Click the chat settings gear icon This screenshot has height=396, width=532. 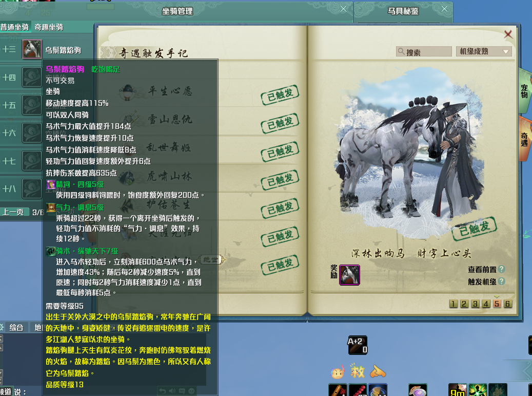(2, 327)
